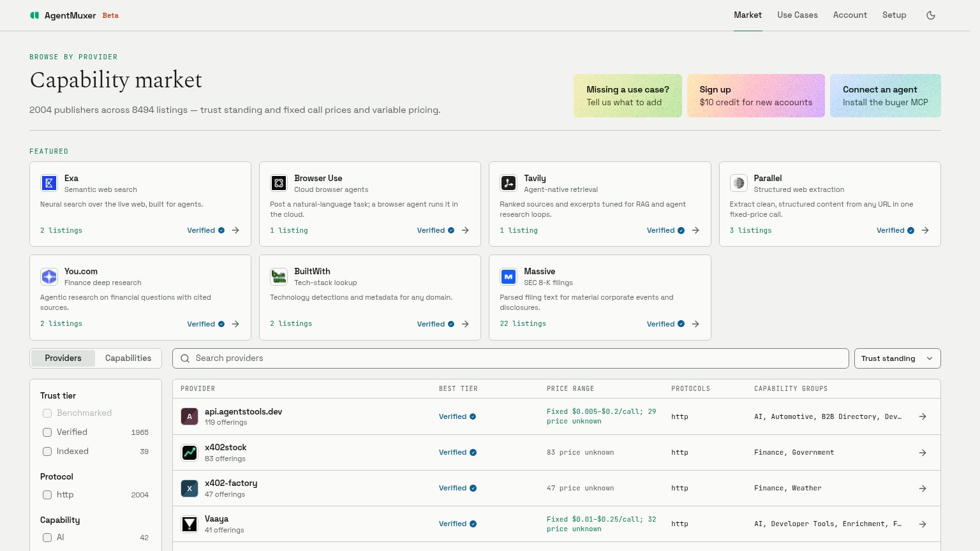Open the Setup nav item
This screenshot has width=980, height=551.
tap(895, 15)
